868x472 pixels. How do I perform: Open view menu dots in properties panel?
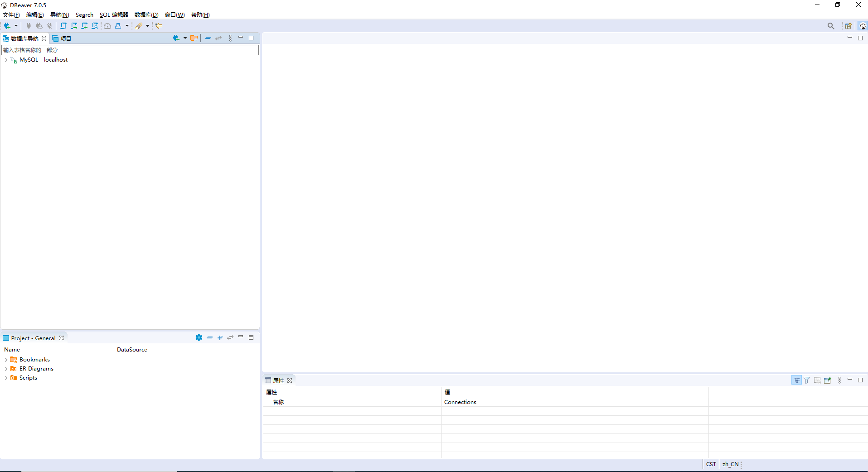(x=839, y=380)
